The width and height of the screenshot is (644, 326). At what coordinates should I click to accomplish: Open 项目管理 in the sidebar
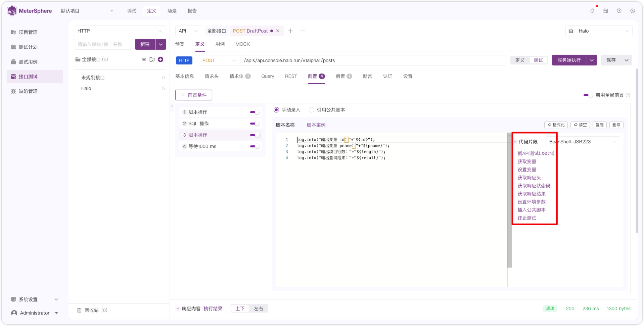[x=28, y=32]
